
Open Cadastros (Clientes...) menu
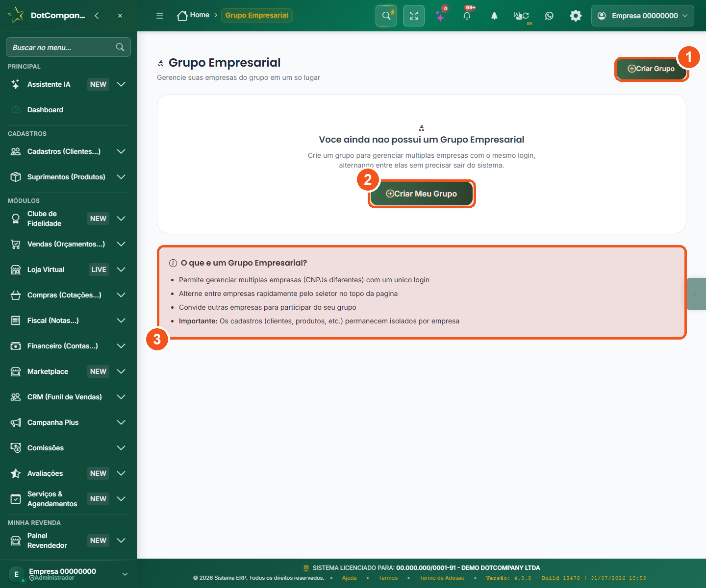pos(68,151)
